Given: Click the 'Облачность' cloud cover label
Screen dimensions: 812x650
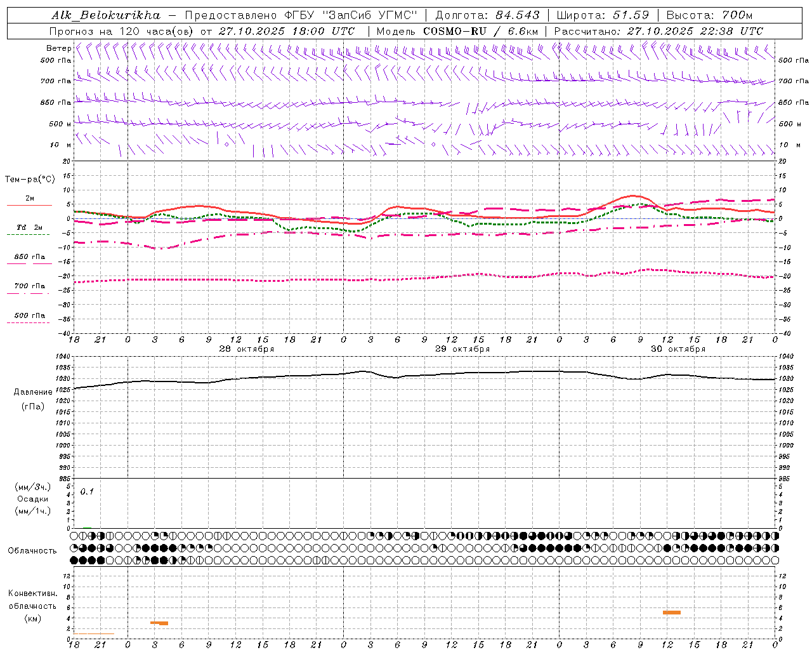Looking at the screenshot, I should pyautogui.click(x=32, y=551).
